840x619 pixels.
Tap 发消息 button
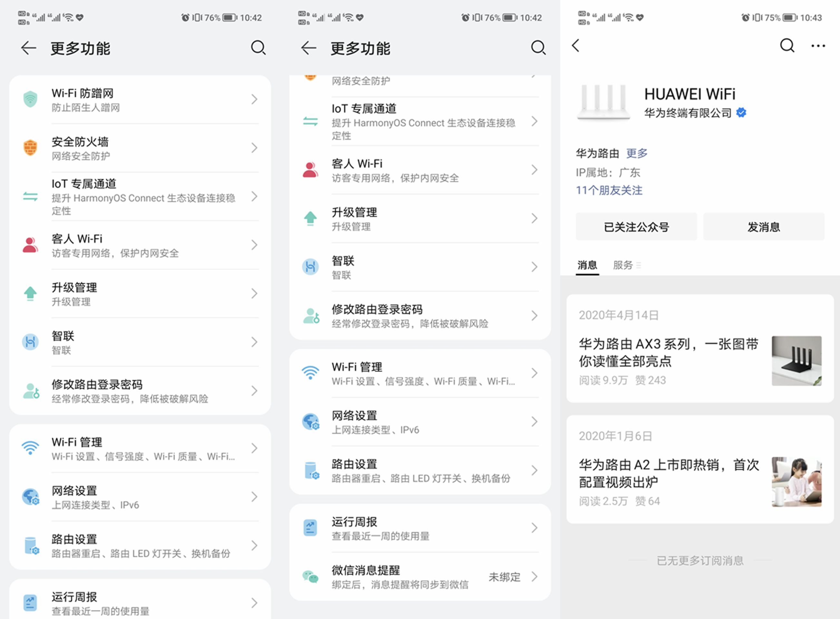tap(764, 227)
